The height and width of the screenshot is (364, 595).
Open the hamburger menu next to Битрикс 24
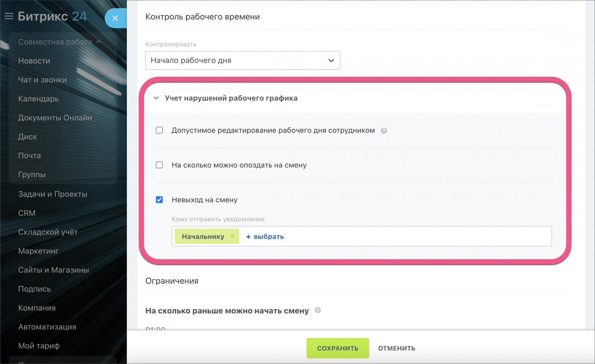pyautogui.click(x=8, y=16)
